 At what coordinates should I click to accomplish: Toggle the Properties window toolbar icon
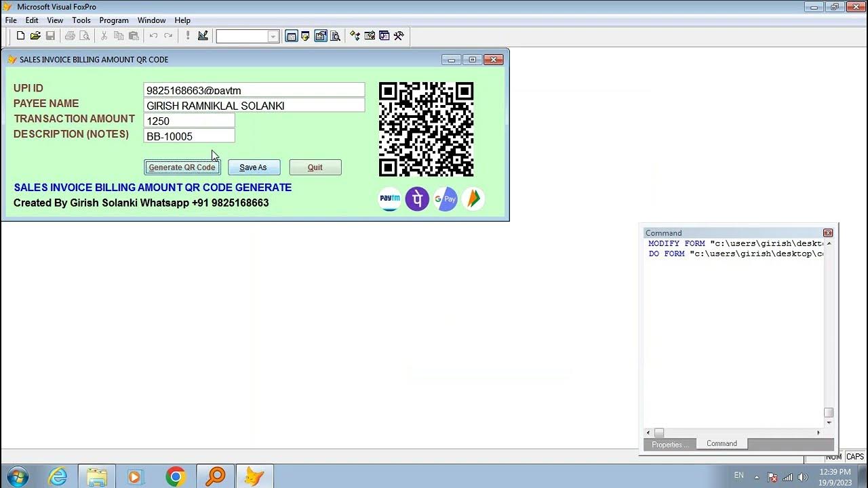(320, 36)
